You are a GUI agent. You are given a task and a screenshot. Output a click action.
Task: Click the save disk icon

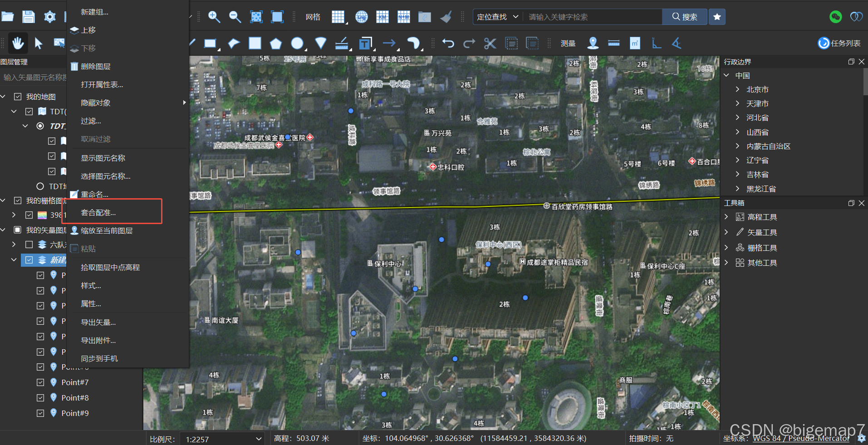coord(29,17)
